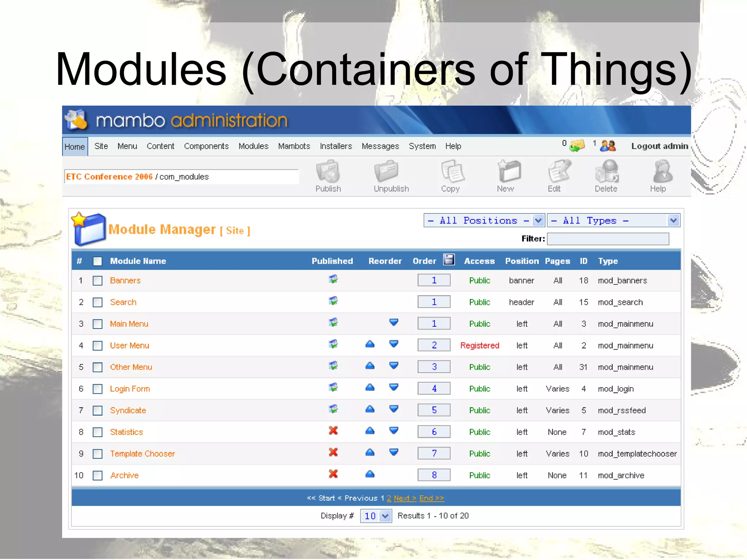The image size is (747, 560).
Task: Click published icon for Login Form
Action: coord(333,388)
